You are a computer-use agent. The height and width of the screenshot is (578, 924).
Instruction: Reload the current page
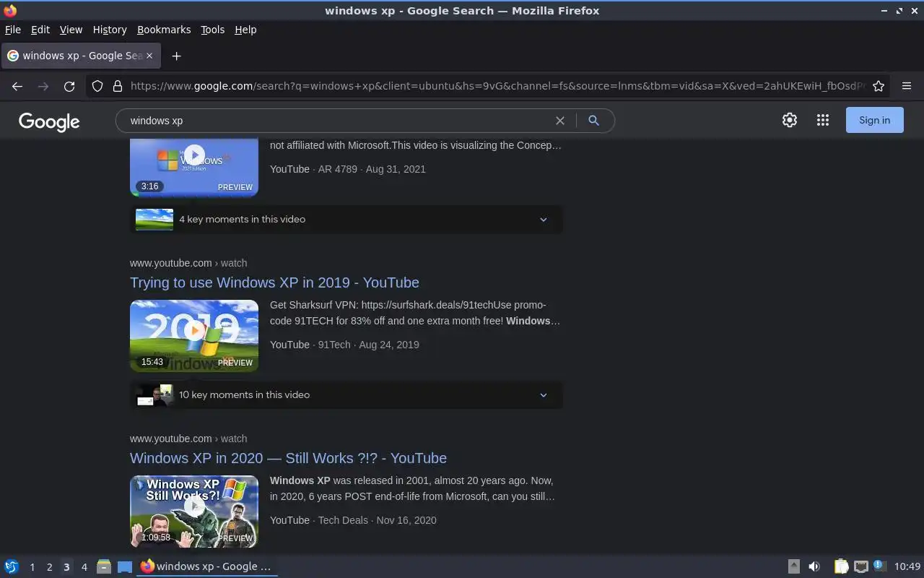click(69, 86)
